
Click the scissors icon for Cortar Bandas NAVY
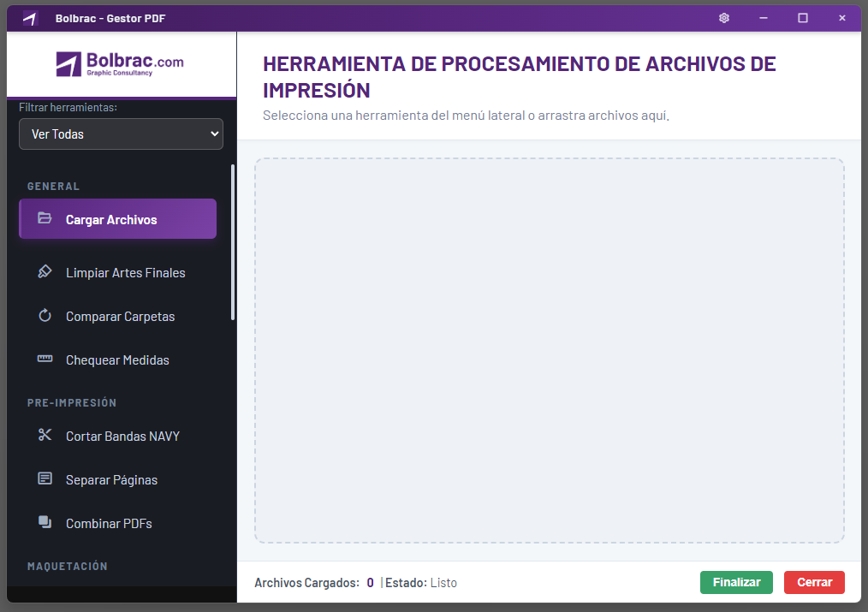[45, 435]
